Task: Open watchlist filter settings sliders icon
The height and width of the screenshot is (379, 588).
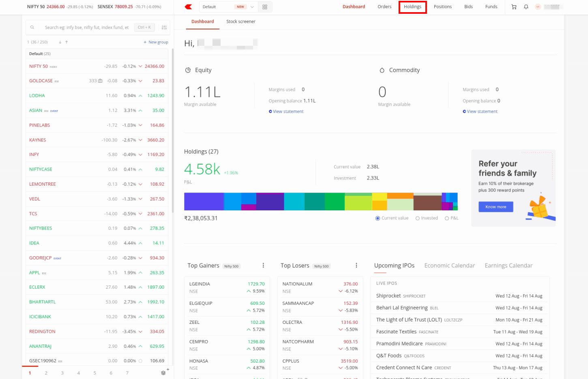Action: point(164,28)
